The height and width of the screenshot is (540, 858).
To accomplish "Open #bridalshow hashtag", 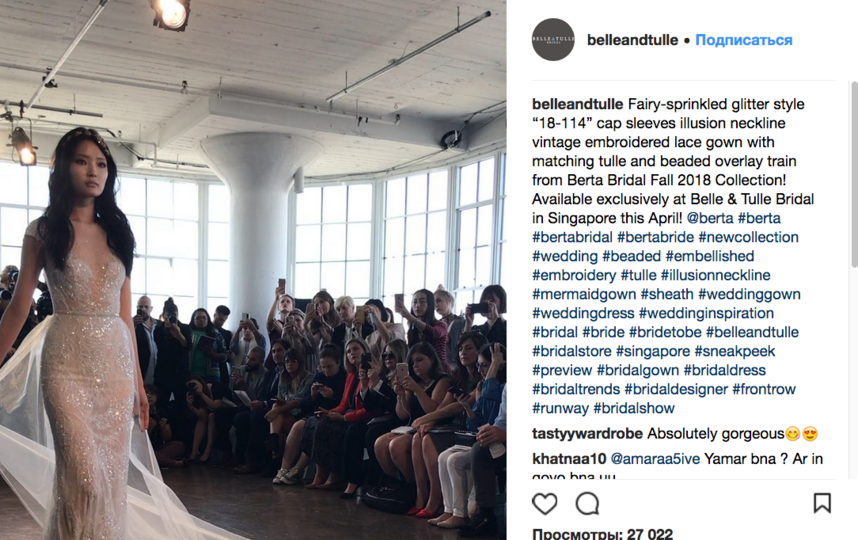I will point(634,408).
